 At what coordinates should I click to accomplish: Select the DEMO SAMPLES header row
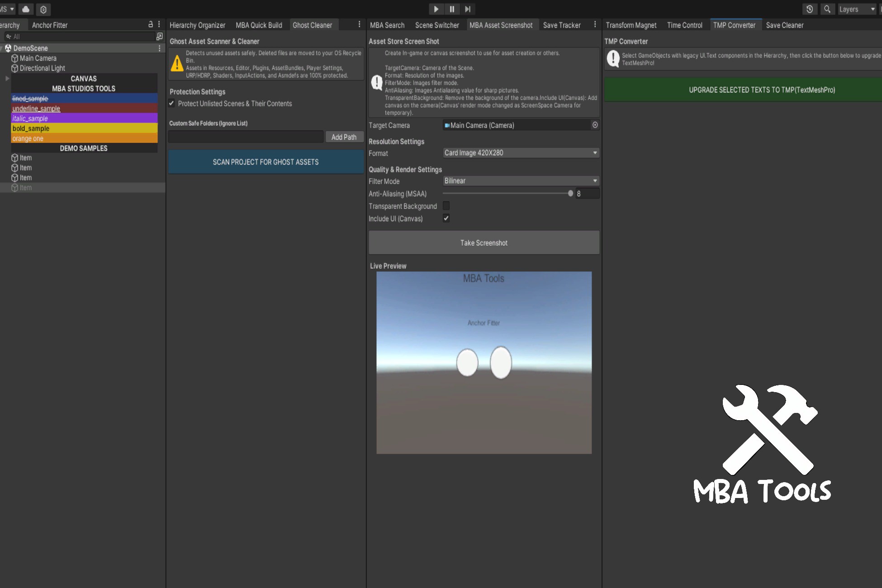click(84, 148)
